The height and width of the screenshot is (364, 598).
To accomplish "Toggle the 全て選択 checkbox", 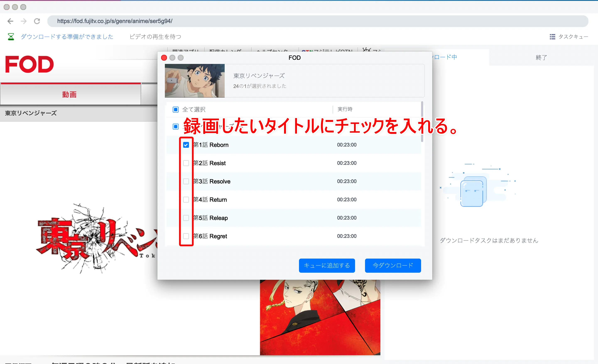I will click(175, 110).
